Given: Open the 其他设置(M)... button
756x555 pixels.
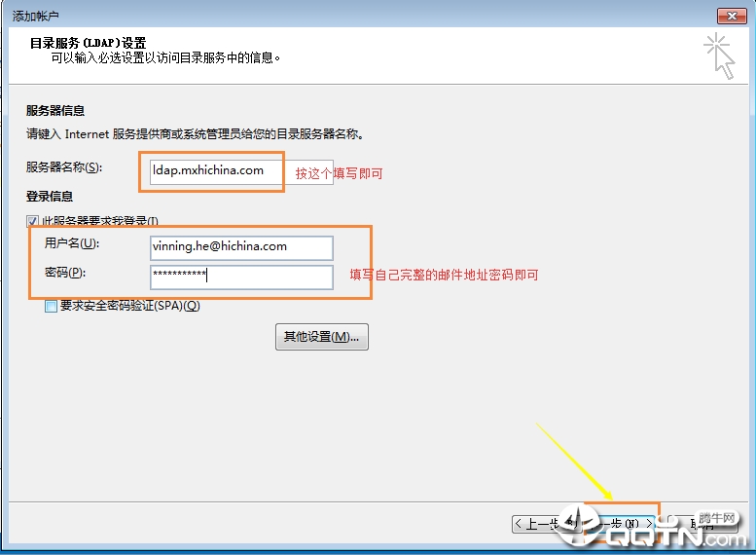Looking at the screenshot, I should click(322, 336).
